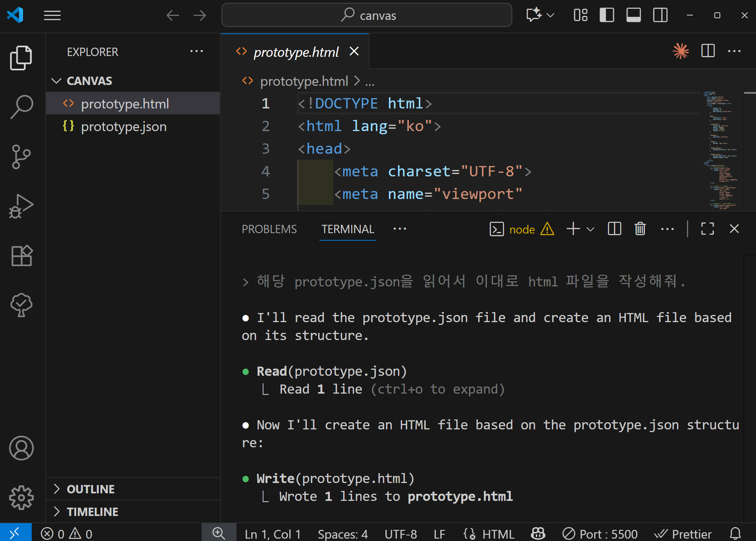Viewport: 756px width, 541px height.
Task: Open the Accounts icon in activity bar
Action: coord(21,448)
